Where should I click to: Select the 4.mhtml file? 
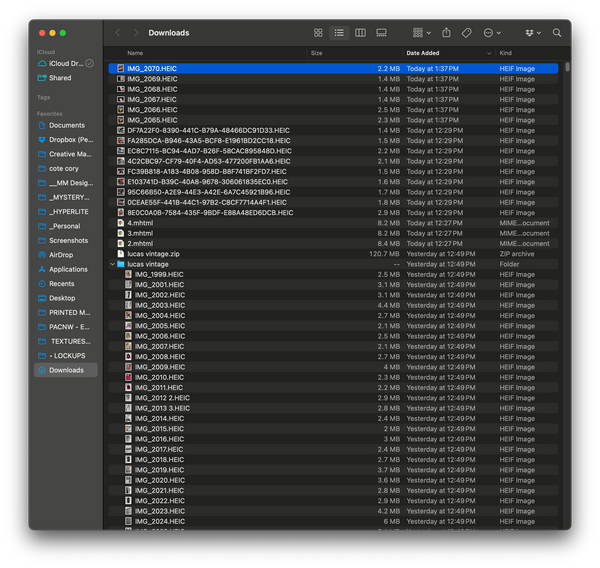tap(333, 223)
